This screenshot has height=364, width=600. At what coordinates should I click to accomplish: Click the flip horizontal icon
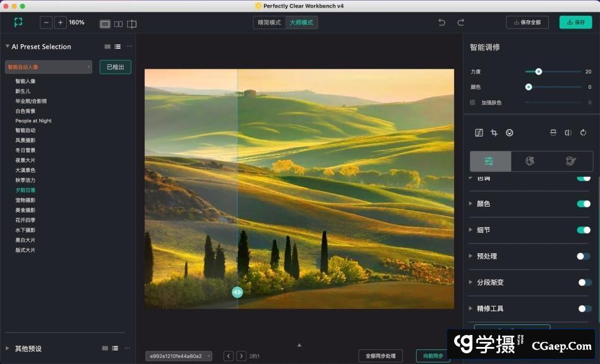coord(568,132)
